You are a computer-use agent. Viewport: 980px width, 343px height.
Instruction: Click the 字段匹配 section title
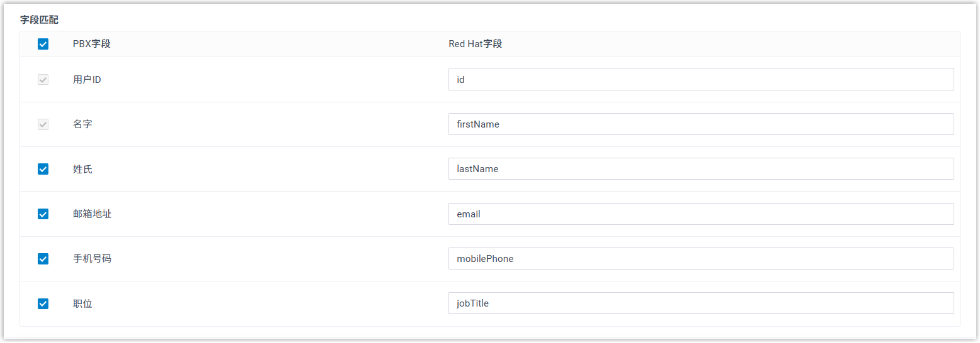pos(39,20)
